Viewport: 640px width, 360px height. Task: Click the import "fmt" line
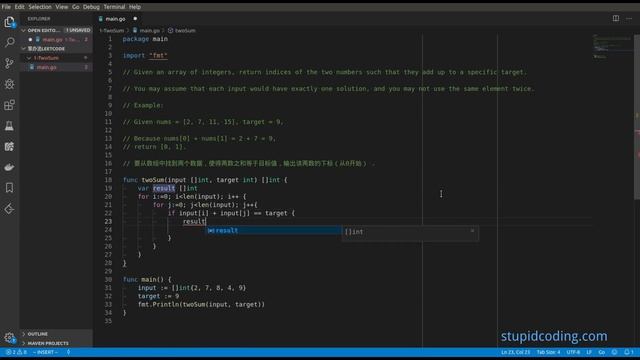pos(145,56)
